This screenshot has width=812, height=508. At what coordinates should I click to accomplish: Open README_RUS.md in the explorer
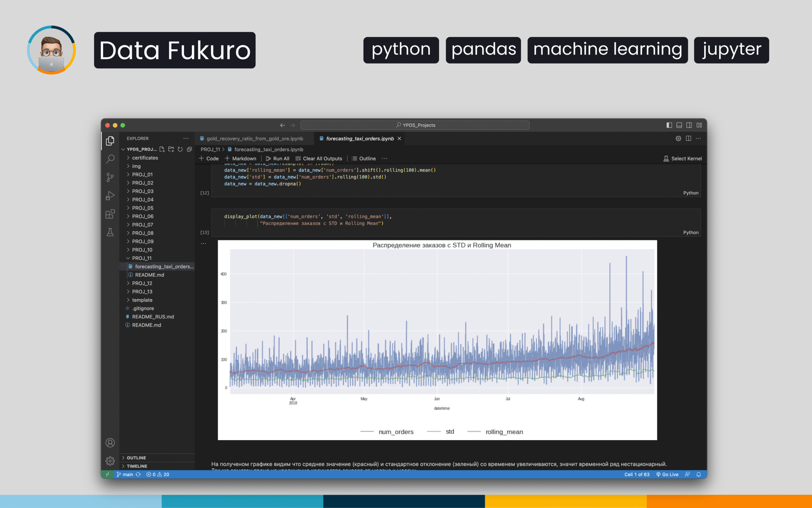click(x=153, y=317)
